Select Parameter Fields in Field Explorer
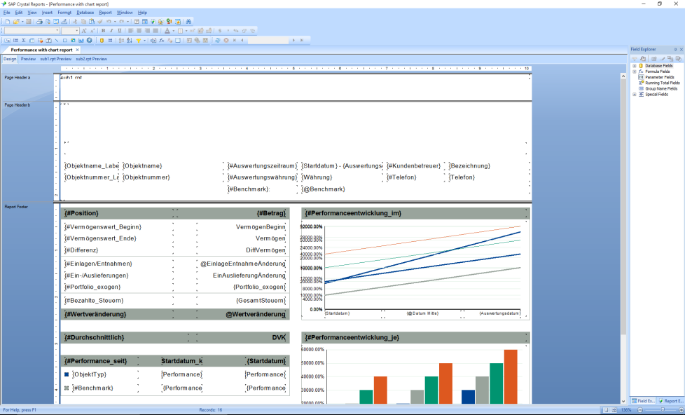 click(660, 77)
